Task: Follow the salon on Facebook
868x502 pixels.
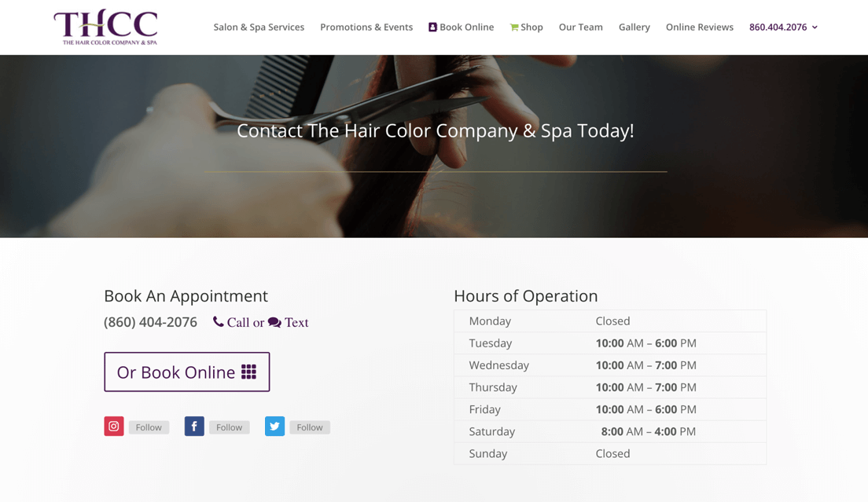Action: coord(229,427)
